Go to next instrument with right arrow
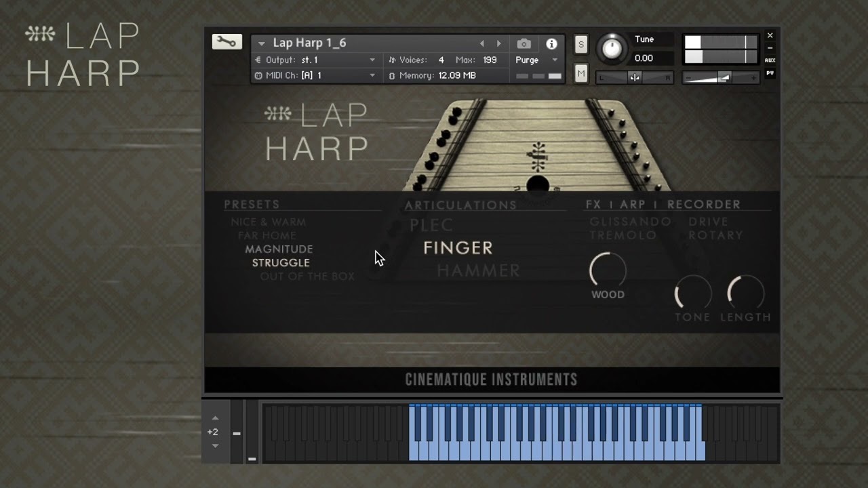 (499, 43)
